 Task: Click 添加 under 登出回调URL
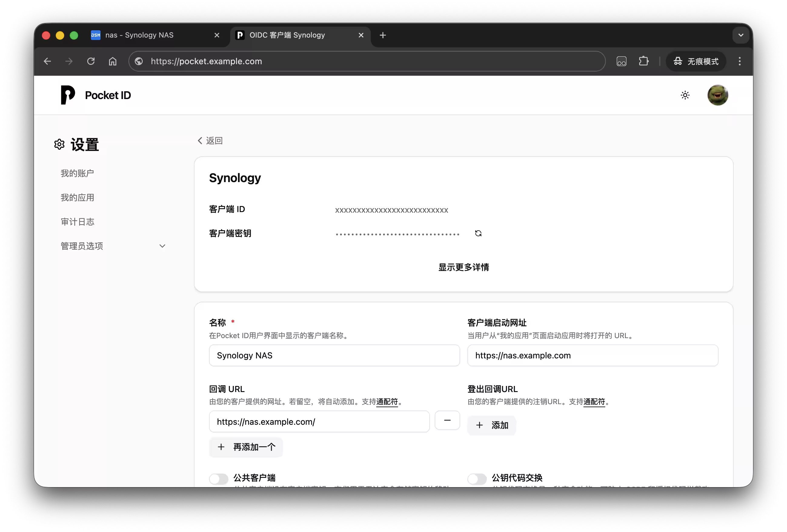point(492,425)
